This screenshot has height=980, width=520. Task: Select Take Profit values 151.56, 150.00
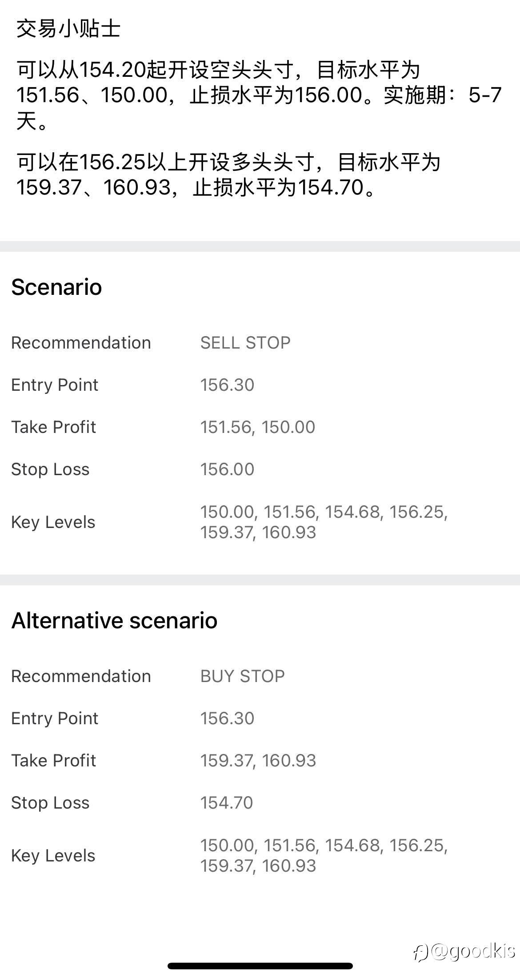click(257, 427)
